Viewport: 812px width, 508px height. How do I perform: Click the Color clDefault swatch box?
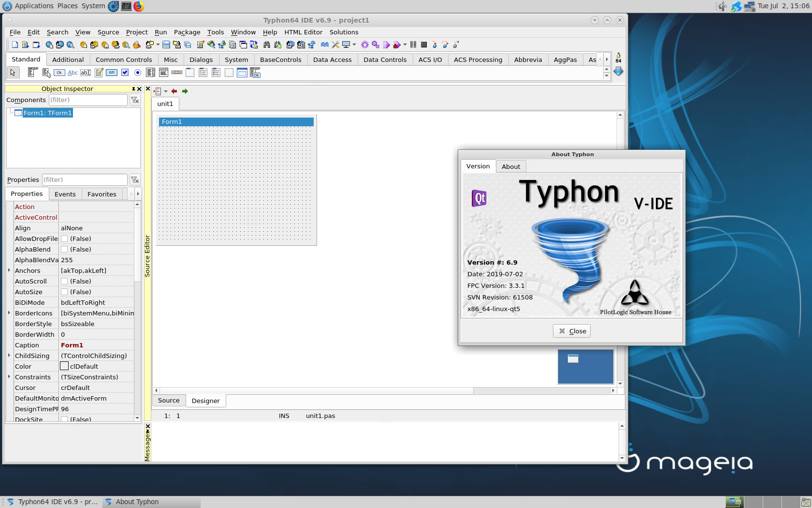(x=64, y=366)
